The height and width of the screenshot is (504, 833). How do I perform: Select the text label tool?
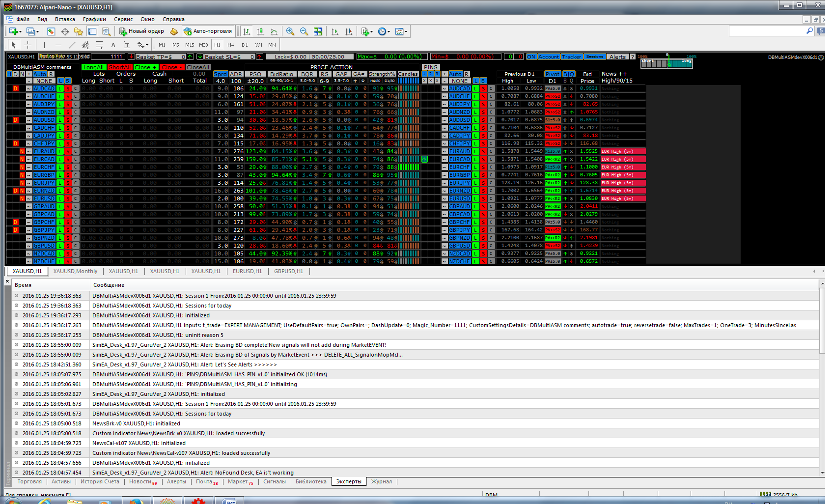point(127,45)
